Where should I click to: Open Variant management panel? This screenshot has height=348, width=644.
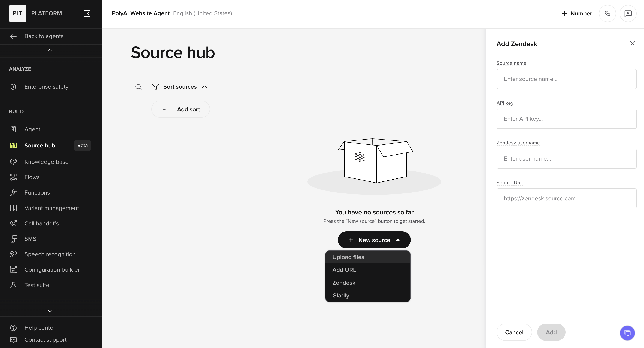pyautogui.click(x=51, y=208)
